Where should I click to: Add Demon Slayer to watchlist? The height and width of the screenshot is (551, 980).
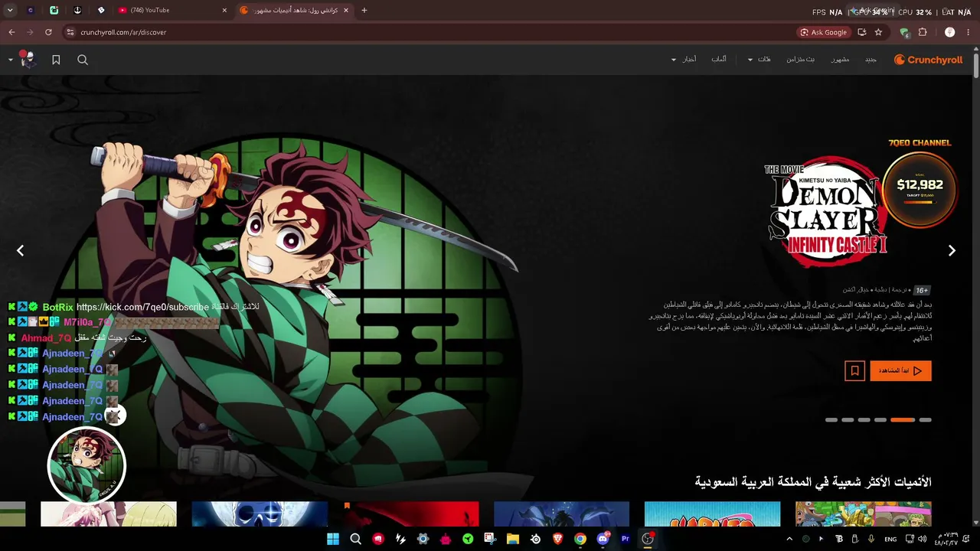(854, 370)
